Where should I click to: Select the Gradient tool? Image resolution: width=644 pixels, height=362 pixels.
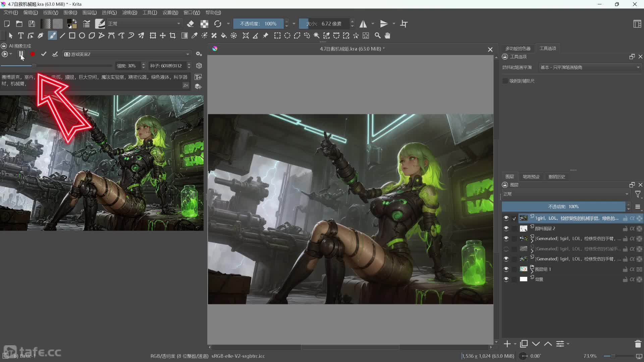click(184, 36)
